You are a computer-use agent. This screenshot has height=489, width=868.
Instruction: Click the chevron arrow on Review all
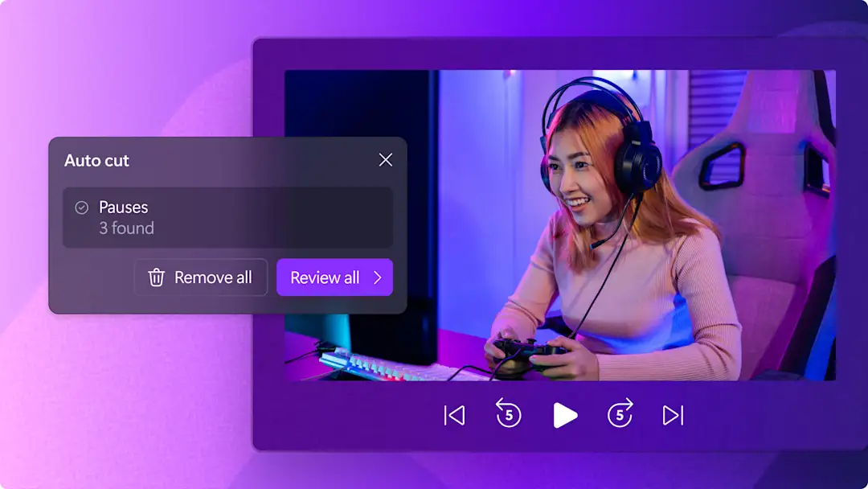tap(378, 277)
